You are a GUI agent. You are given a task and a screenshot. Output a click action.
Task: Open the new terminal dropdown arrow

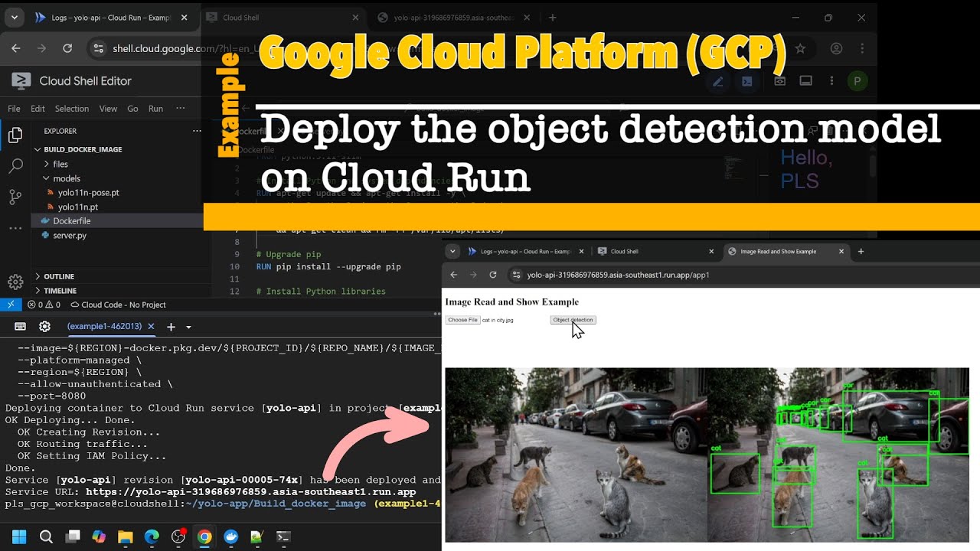click(188, 327)
